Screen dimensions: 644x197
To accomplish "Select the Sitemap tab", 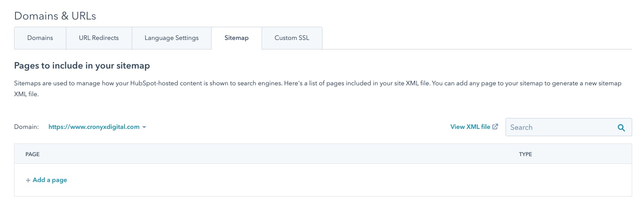I will (236, 38).
